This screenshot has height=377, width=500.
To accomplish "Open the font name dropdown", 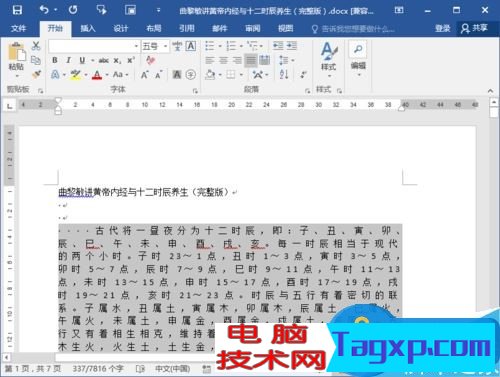I will coord(136,46).
